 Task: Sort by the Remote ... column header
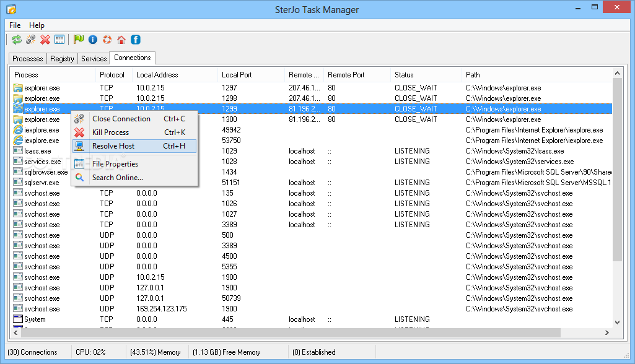click(x=304, y=75)
